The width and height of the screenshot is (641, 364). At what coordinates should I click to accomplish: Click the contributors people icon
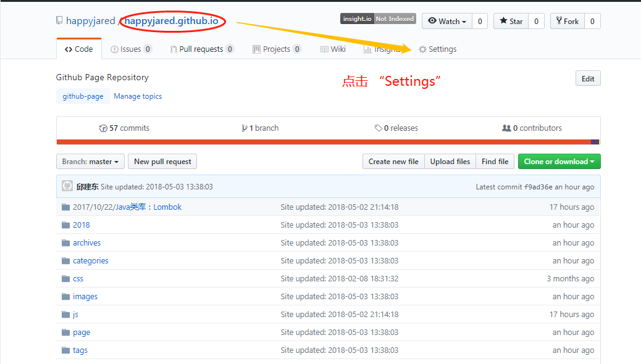(506, 128)
